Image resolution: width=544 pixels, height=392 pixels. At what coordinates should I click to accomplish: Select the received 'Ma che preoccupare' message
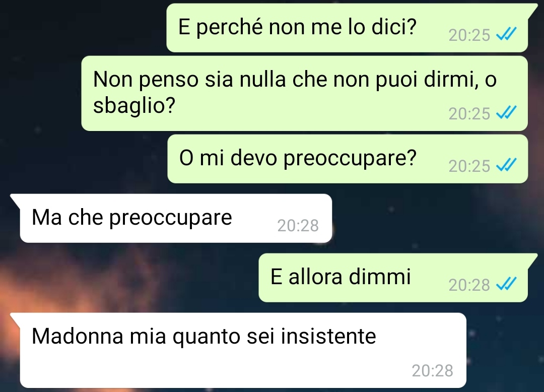pyautogui.click(x=176, y=218)
